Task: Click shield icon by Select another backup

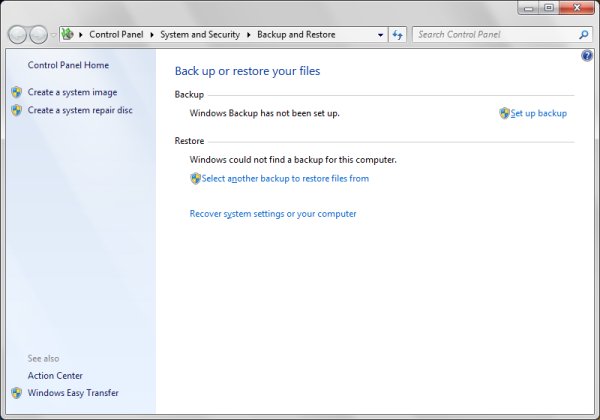Action: point(195,179)
